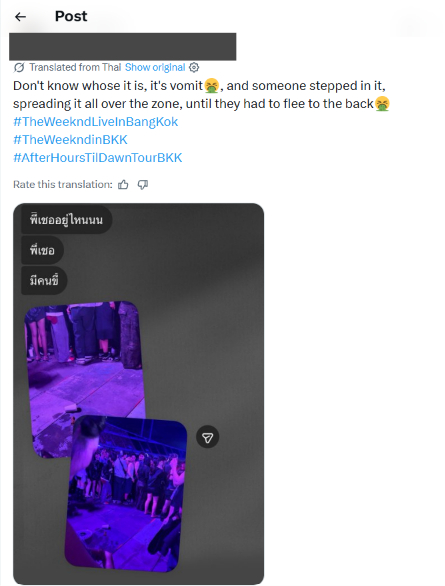Click the back arrow icon
Viewport: 445px width, 586px height.
pos(20,16)
